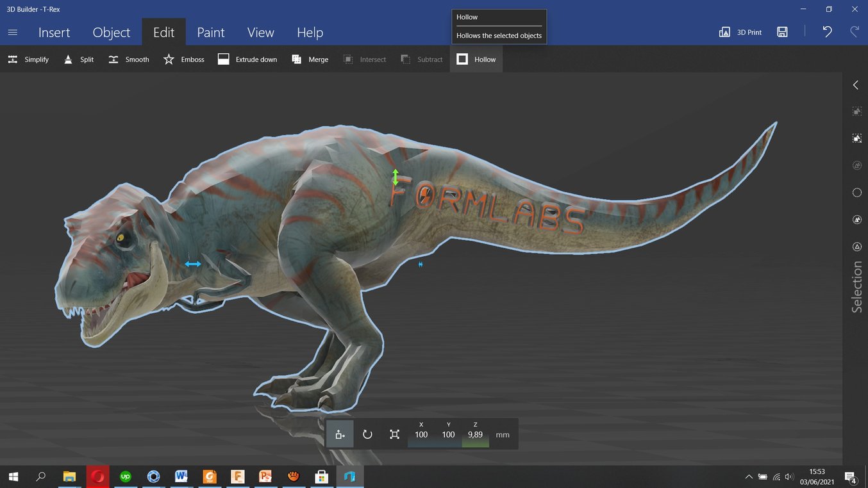Open the View menu
This screenshot has height=488, width=868.
click(x=260, y=32)
